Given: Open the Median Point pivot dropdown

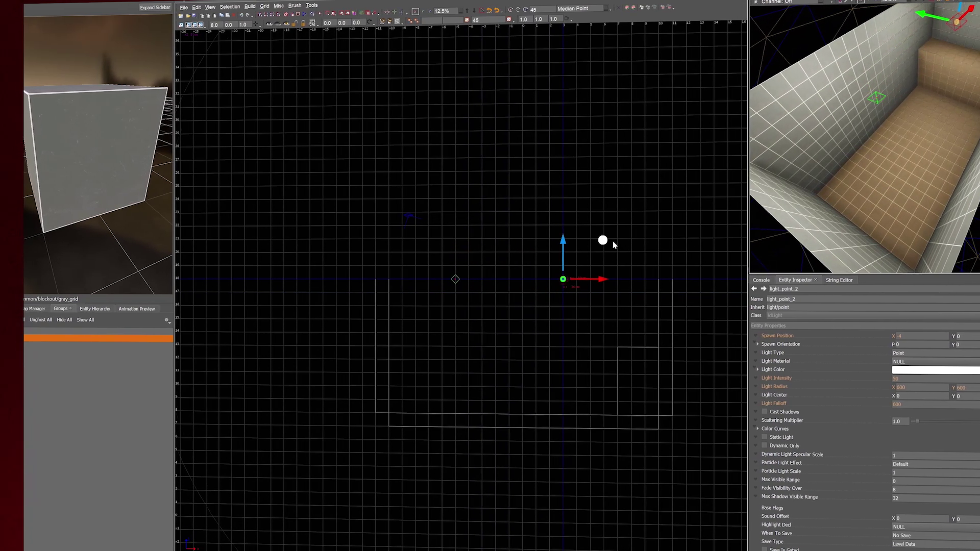Looking at the screenshot, I should point(583,9).
